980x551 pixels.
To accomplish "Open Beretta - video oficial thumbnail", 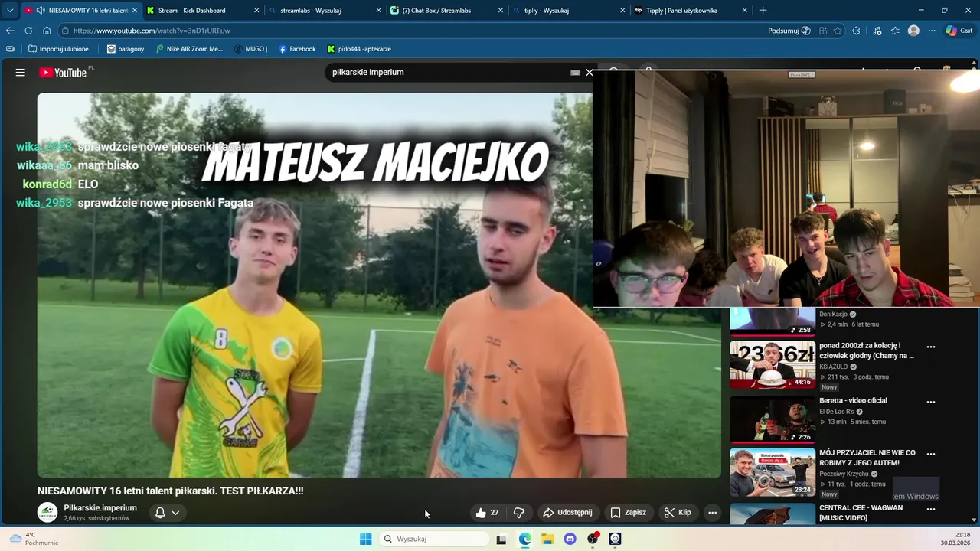I will point(773,419).
